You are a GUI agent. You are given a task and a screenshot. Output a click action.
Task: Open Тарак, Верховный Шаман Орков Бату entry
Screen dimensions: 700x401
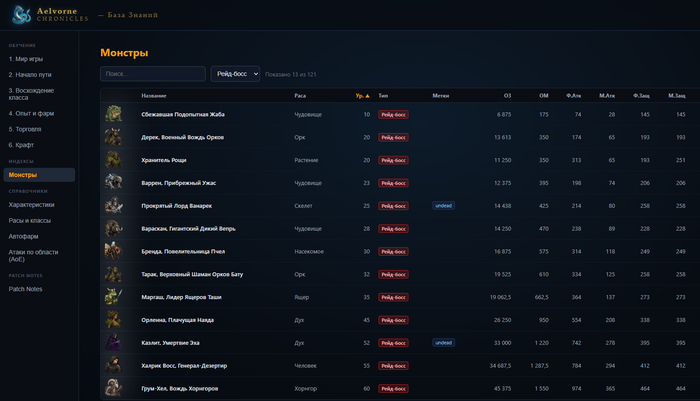[192, 274]
